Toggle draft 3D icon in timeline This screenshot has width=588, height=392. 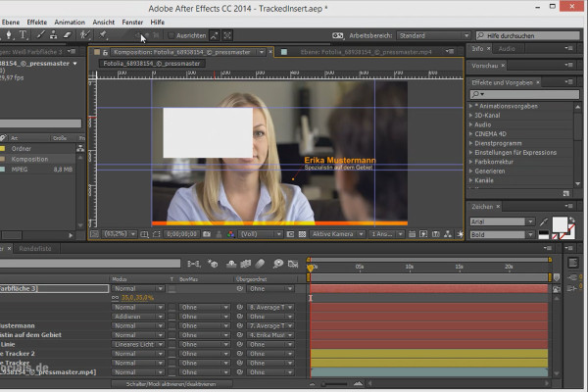point(213,264)
